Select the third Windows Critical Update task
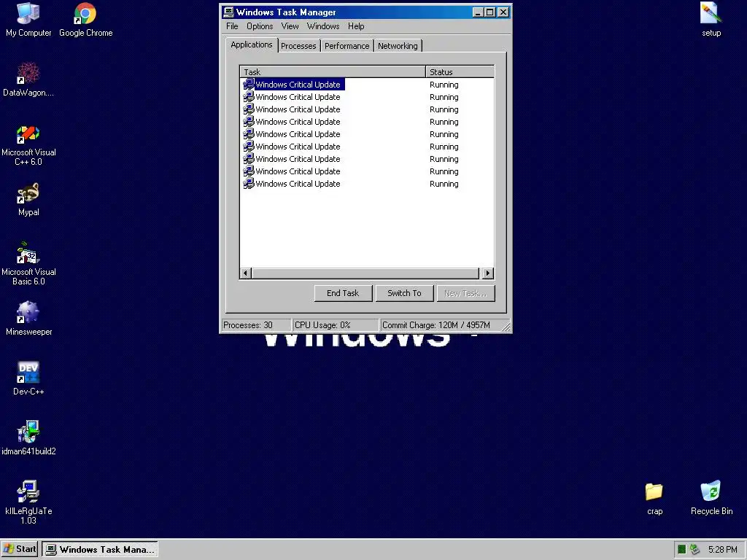 tap(367, 109)
